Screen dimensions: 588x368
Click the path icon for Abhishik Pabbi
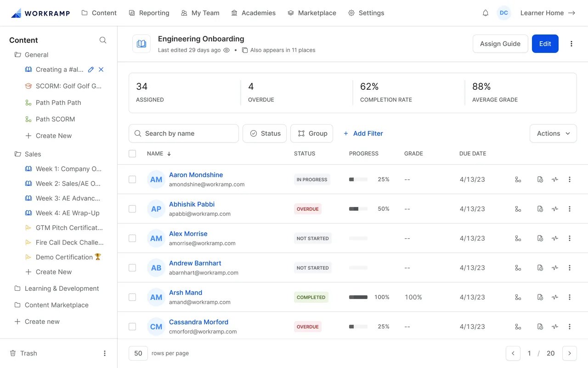[x=518, y=209]
